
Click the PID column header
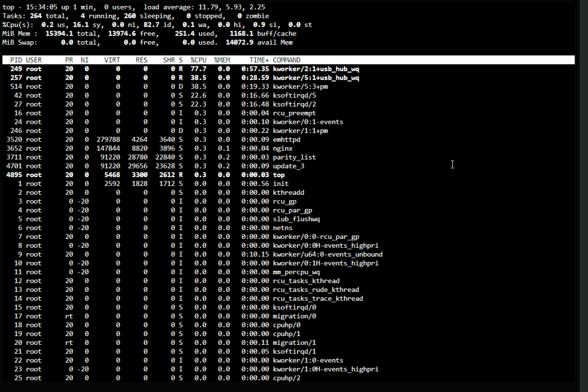16,60
